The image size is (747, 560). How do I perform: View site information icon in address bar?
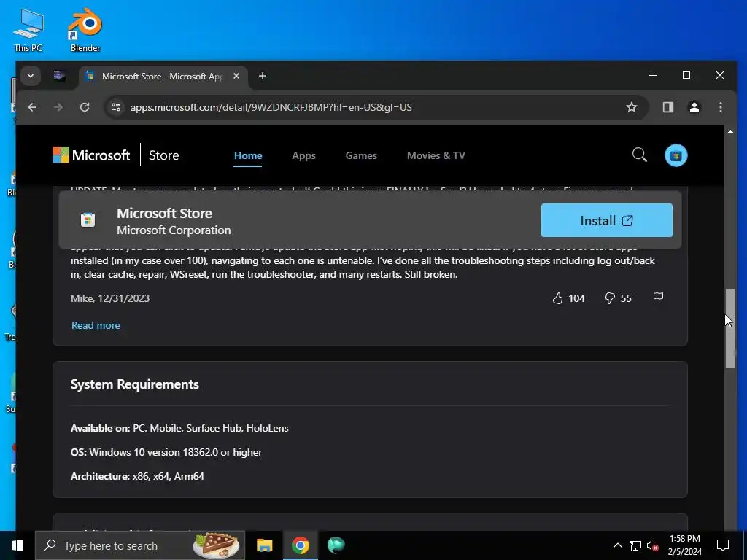[116, 107]
